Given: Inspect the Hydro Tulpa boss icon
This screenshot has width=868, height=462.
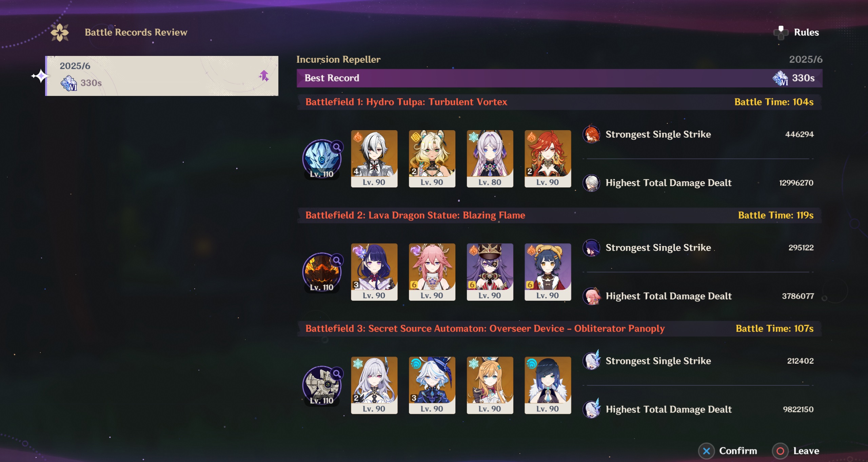Looking at the screenshot, I should pyautogui.click(x=322, y=159).
